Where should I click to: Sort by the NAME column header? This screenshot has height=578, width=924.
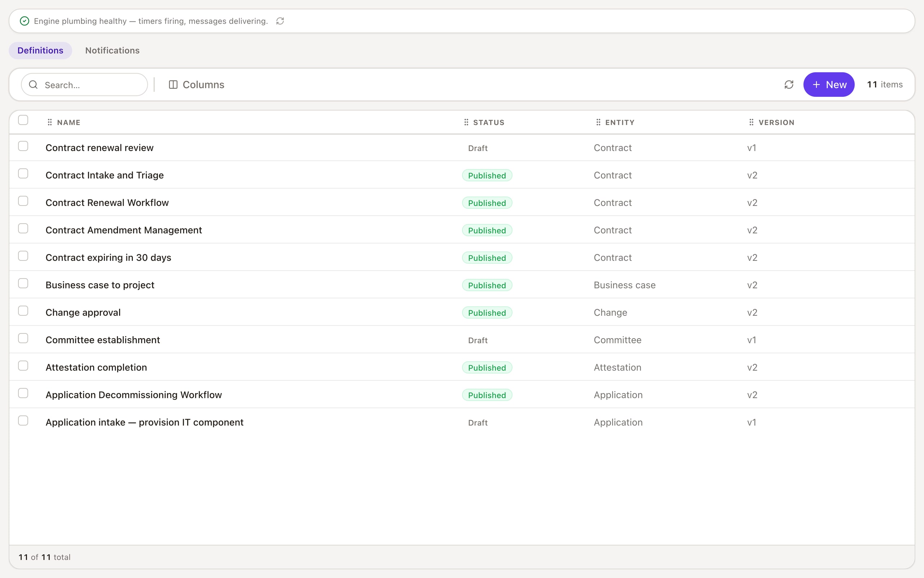69,122
